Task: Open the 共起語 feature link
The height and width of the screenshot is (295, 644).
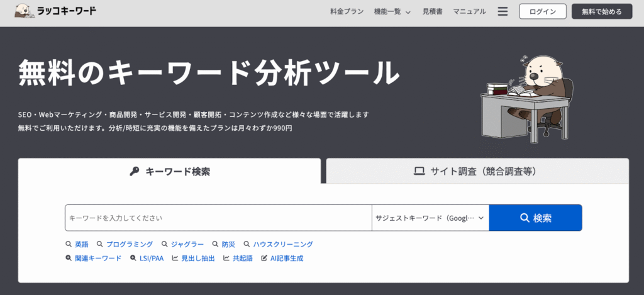Action: pyautogui.click(x=242, y=258)
